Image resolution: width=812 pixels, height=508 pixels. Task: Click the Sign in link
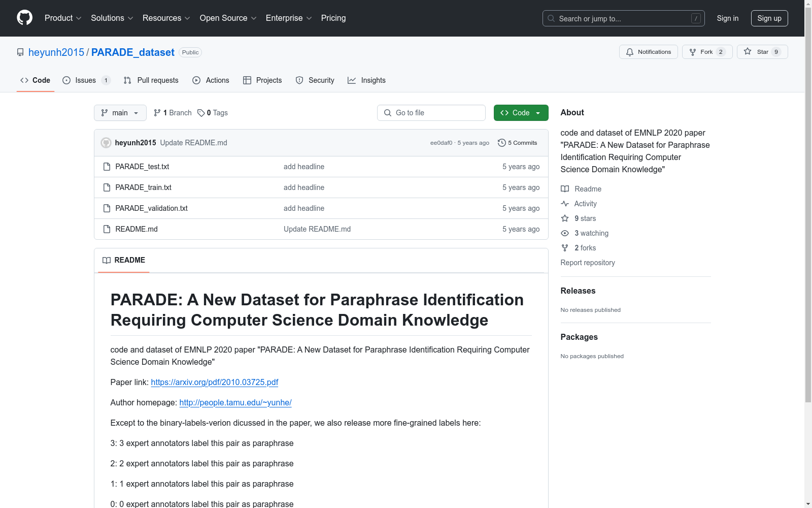(728, 18)
